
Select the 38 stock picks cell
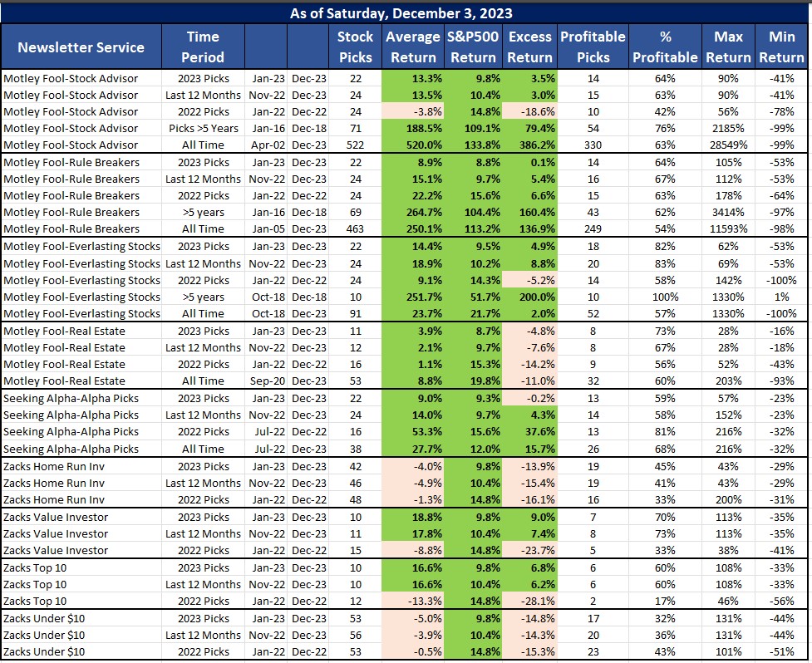coord(355,449)
